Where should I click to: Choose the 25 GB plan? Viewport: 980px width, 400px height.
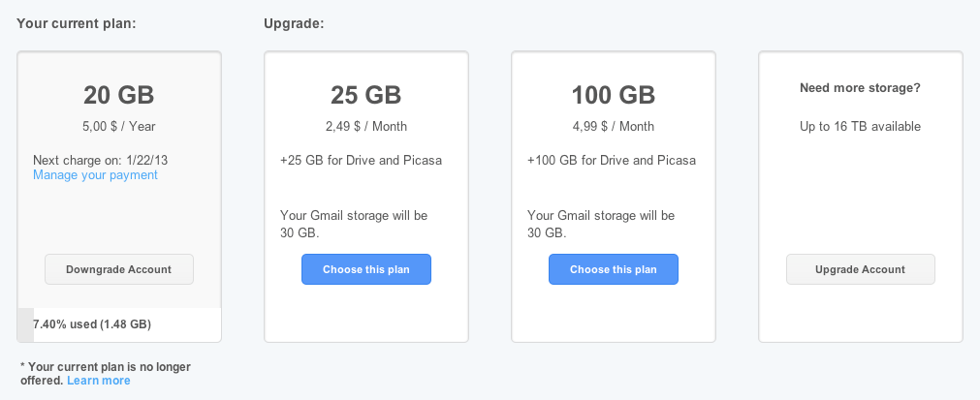coord(366,269)
